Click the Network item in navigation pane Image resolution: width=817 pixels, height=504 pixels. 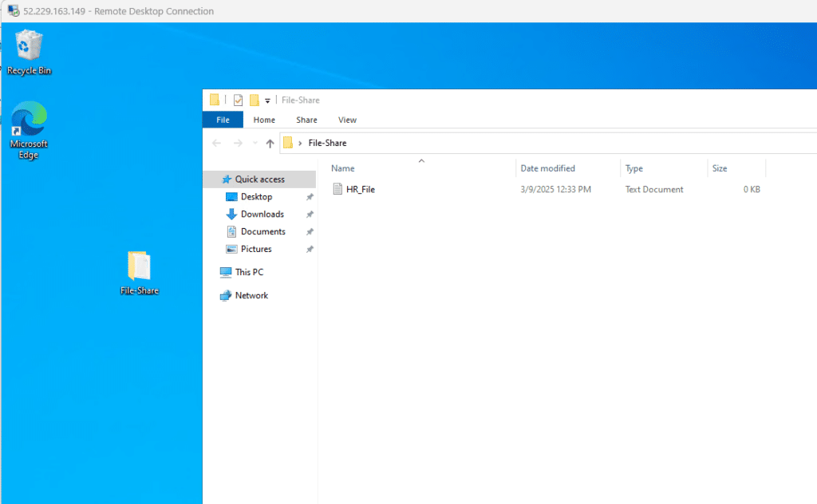point(251,295)
